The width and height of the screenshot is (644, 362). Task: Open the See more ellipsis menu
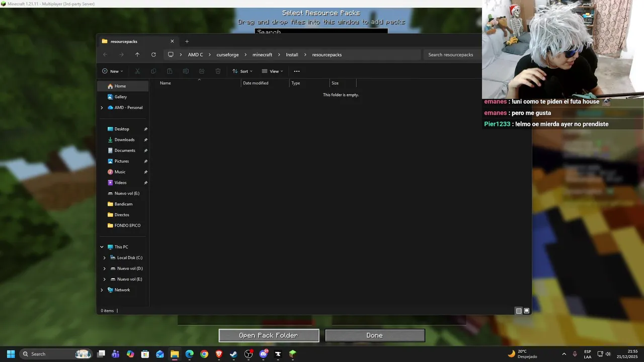pyautogui.click(x=297, y=71)
